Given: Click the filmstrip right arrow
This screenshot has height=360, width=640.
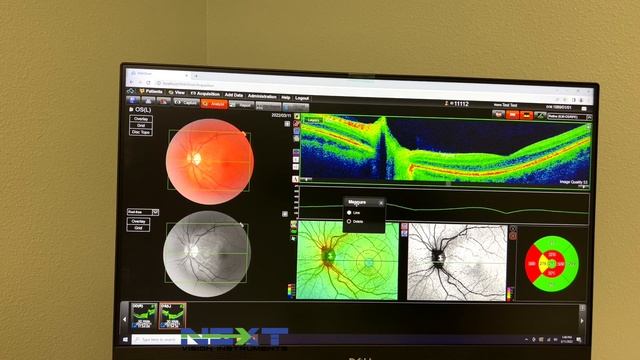Looking at the screenshot, I should [582, 321].
